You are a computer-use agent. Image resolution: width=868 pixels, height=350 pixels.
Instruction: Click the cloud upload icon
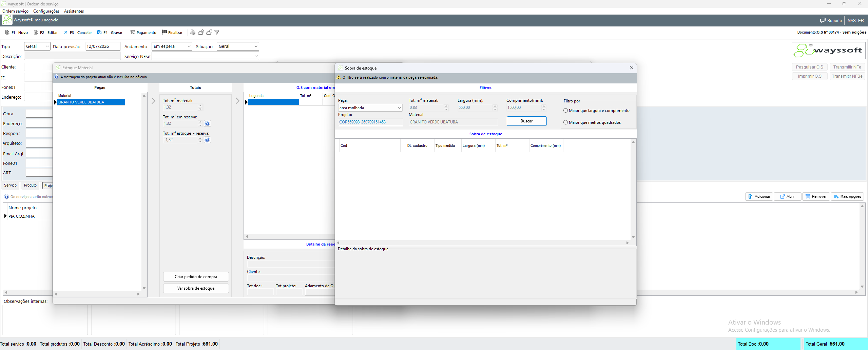[x=201, y=32]
